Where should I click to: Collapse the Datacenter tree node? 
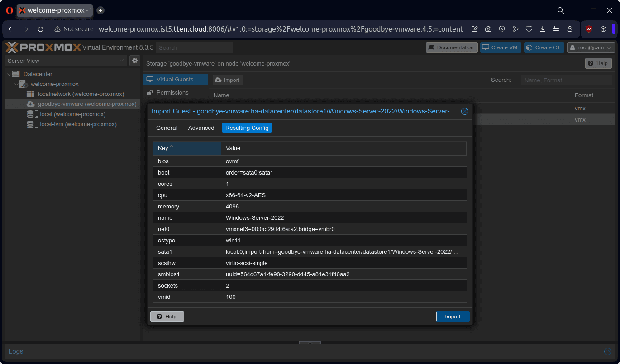click(9, 74)
